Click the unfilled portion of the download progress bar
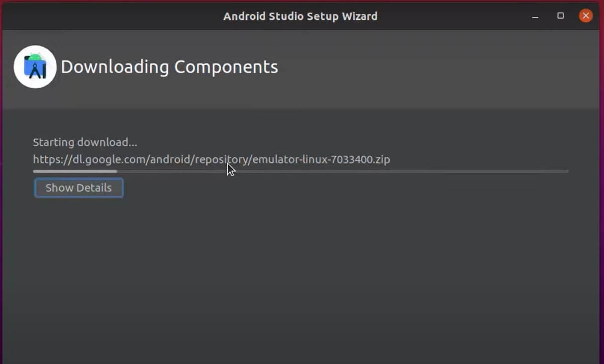Viewport: 604px width, 364px height. coord(348,172)
